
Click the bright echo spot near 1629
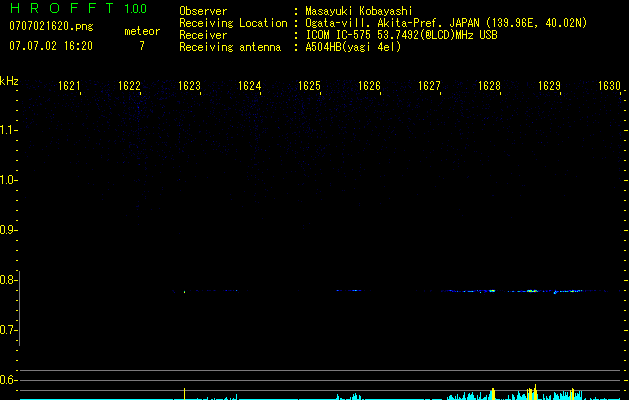pos(532,291)
